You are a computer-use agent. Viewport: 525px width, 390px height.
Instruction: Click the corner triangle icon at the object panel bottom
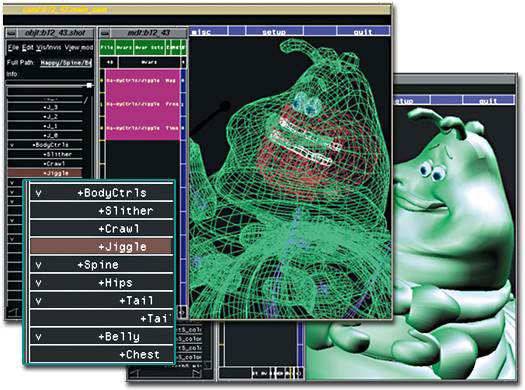[x=12, y=312]
